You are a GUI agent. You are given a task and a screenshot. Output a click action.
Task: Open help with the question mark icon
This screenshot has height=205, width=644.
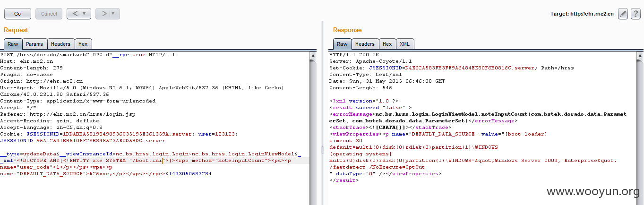[x=635, y=14]
